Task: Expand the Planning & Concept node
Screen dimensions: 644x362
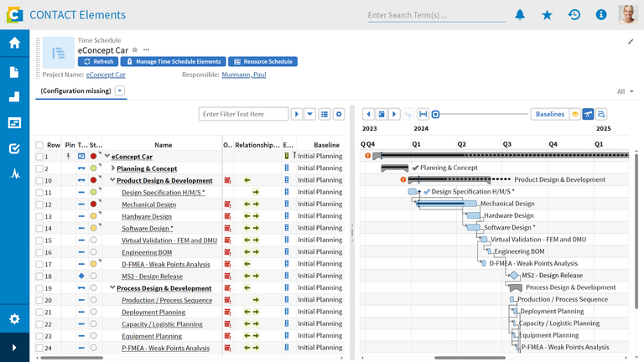Action: 112,168
